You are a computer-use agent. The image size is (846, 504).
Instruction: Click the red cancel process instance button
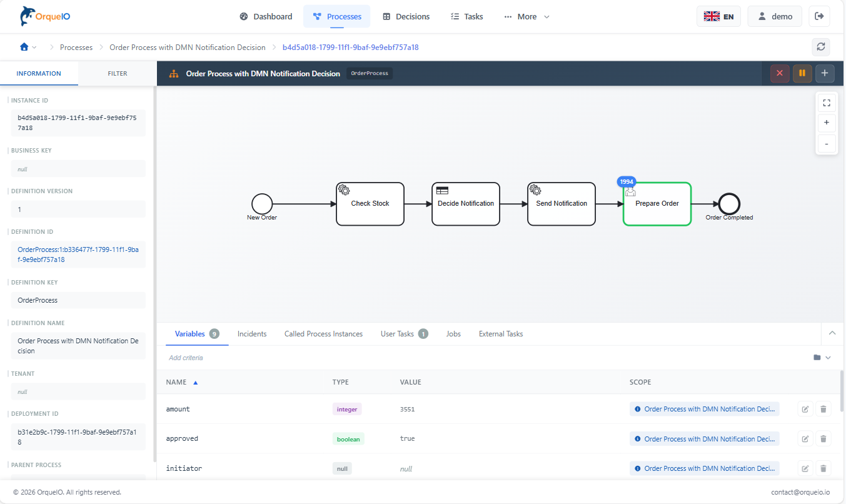pos(779,73)
